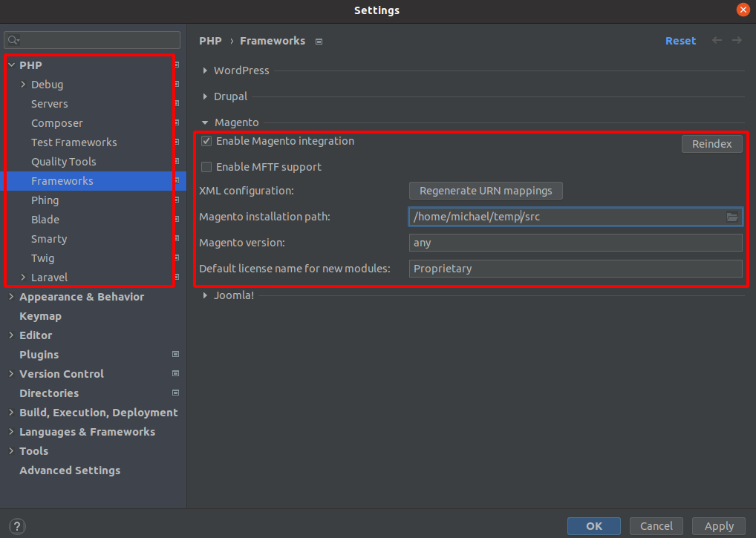Open Keymap settings

[41, 316]
